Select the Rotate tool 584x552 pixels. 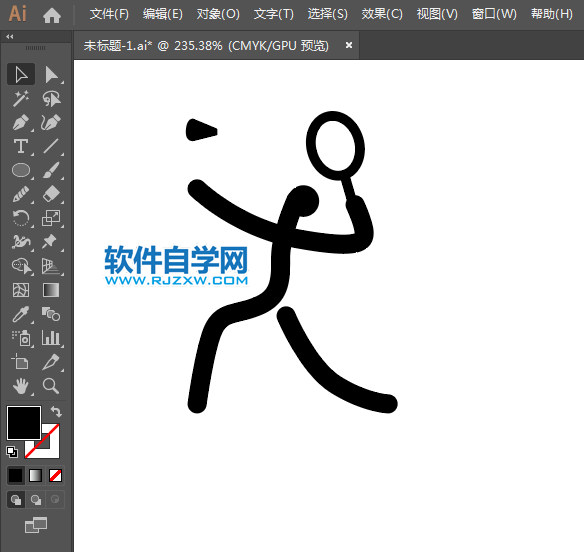click(21, 218)
